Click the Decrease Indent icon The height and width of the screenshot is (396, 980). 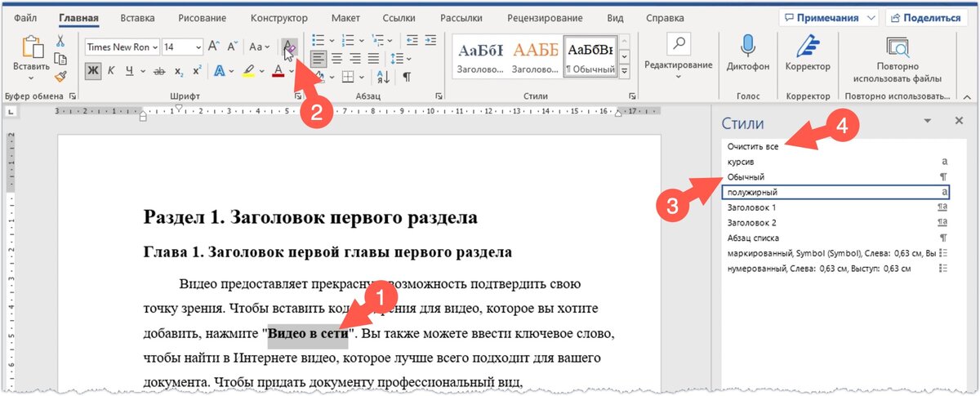[411, 39]
